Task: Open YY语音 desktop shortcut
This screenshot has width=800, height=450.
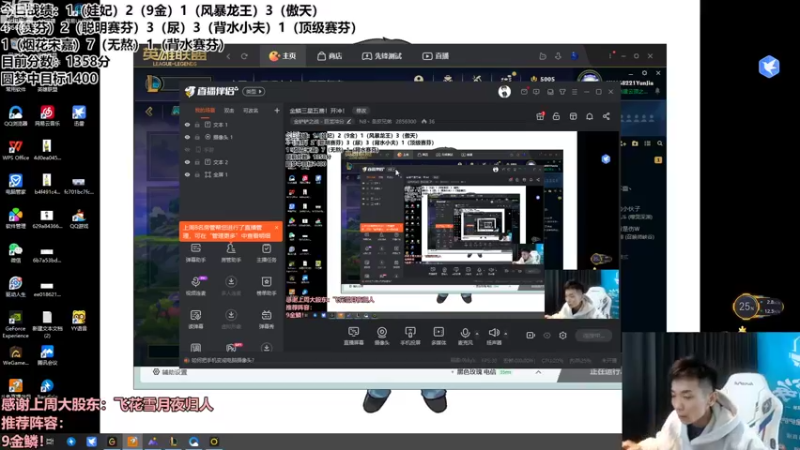Action: (79, 321)
